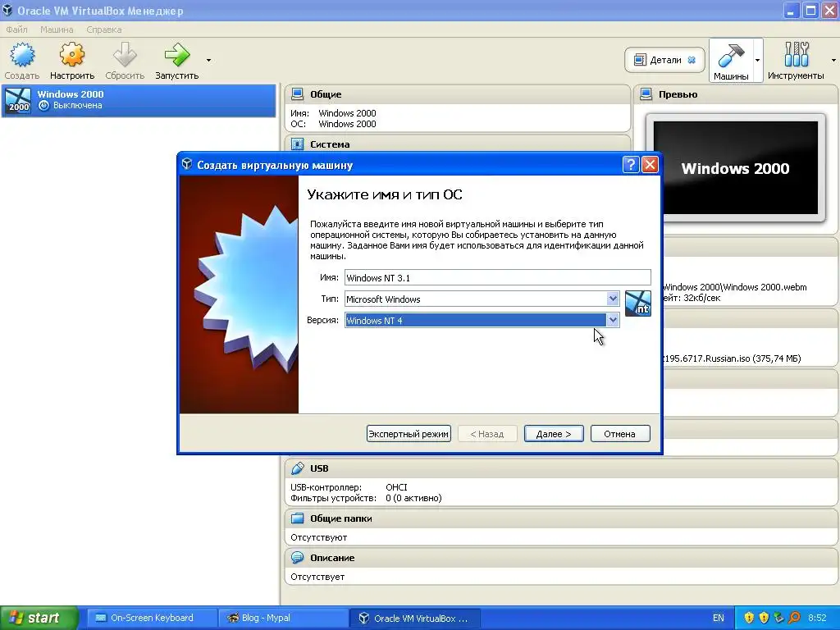Screen dimensions: 840x630
Task: Close the Детали view via small x
Action: [692, 60]
